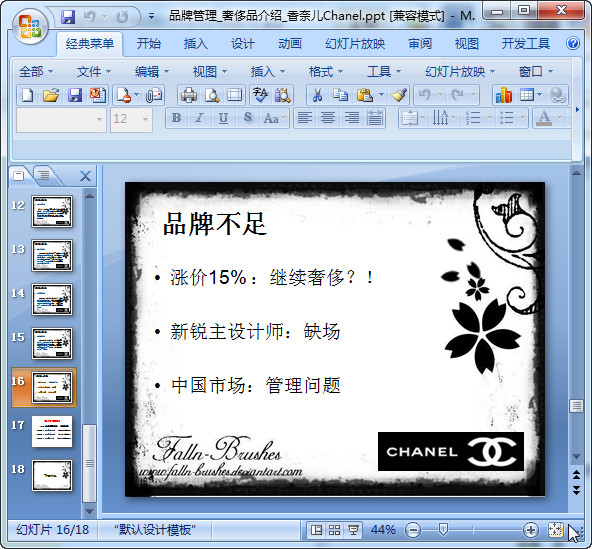Switch to the 开始 ribbon tab
592x549 pixels.
(x=149, y=44)
